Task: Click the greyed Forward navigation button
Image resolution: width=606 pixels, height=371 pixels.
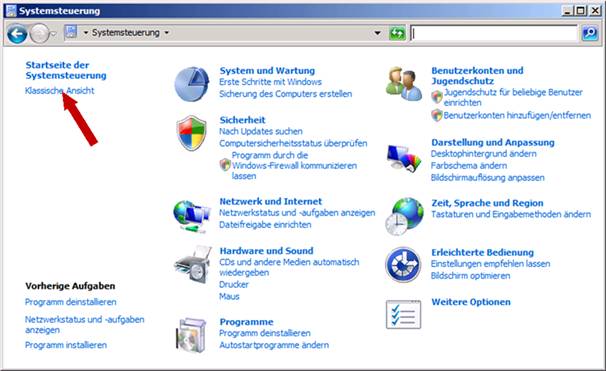Action: pyautogui.click(x=39, y=34)
